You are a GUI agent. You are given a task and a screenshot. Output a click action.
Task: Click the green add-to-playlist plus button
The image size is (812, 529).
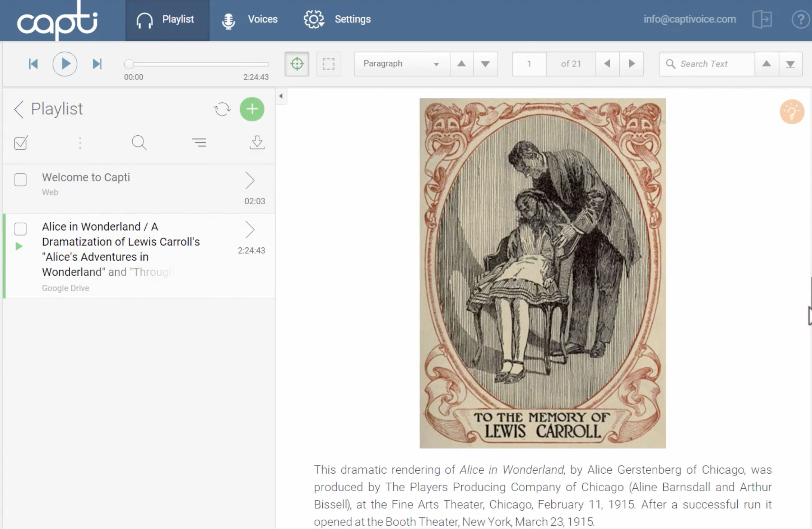tap(252, 109)
